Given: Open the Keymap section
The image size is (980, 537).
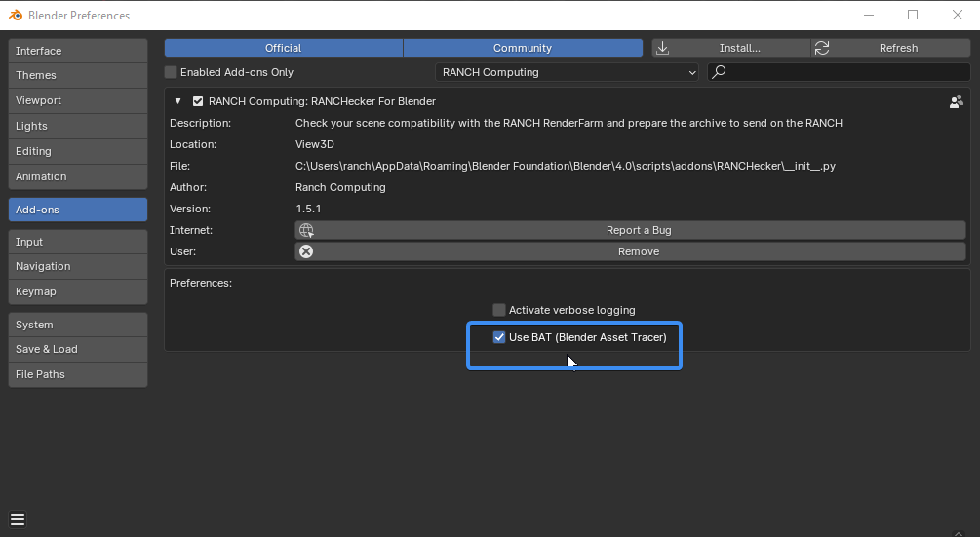Looking at the screenshot, I should (x=78, y=291).
